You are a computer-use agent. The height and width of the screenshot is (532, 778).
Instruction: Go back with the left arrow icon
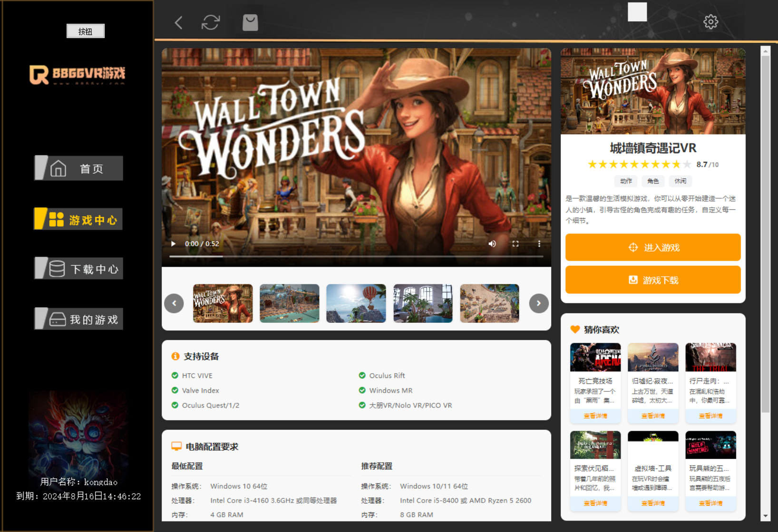point(179,22)
